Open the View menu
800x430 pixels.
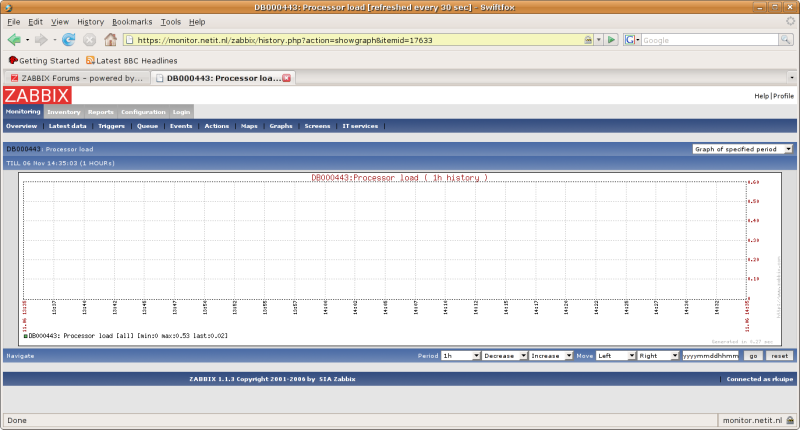[60, 22]
